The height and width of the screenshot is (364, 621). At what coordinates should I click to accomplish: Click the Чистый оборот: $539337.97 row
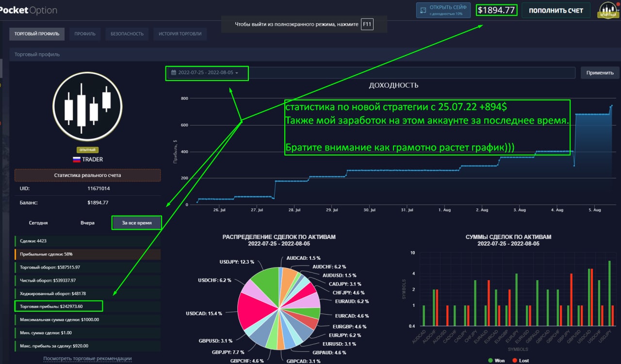point(87,280)
